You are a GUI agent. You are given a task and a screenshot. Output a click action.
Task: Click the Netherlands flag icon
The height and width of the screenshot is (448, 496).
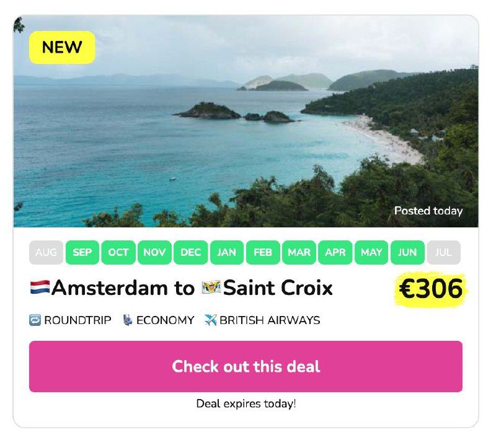click(40, 288)
